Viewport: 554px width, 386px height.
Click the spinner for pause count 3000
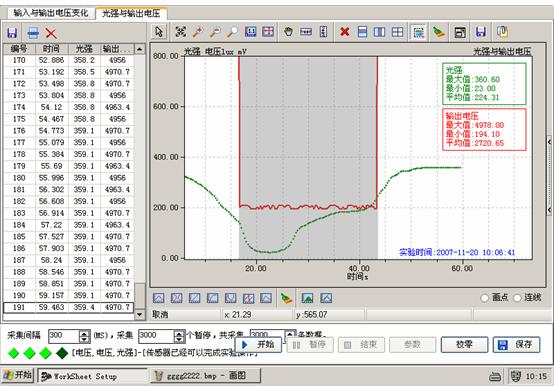179,336
